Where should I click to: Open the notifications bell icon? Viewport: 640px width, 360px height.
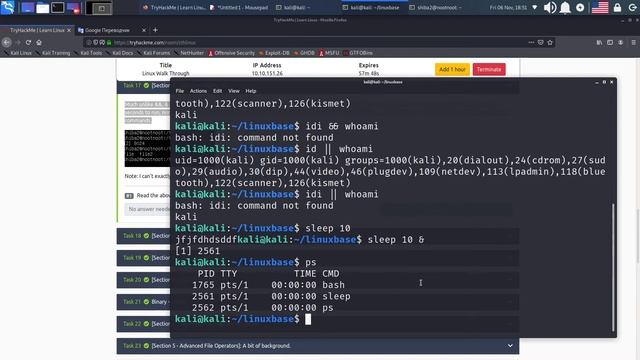tap(565, 7)
